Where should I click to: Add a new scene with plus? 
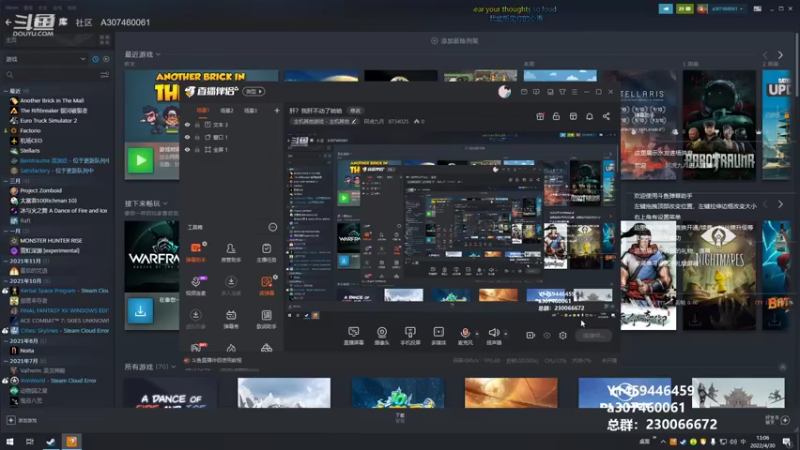[277, 110]
